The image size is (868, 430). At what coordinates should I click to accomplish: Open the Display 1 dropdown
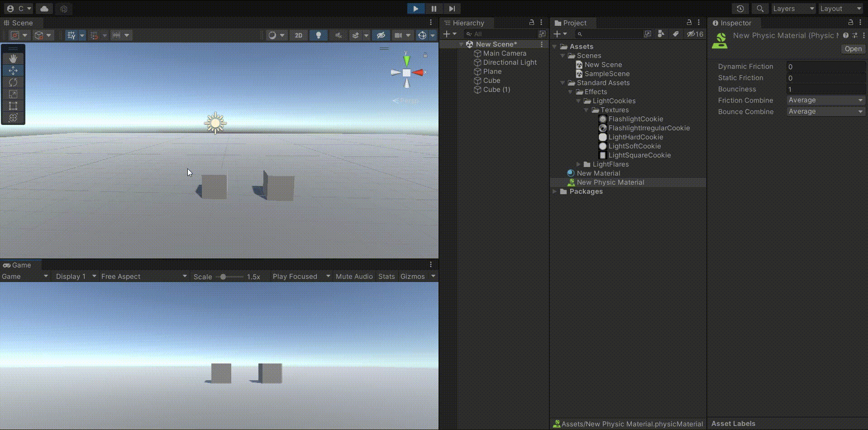coord(76,277)
